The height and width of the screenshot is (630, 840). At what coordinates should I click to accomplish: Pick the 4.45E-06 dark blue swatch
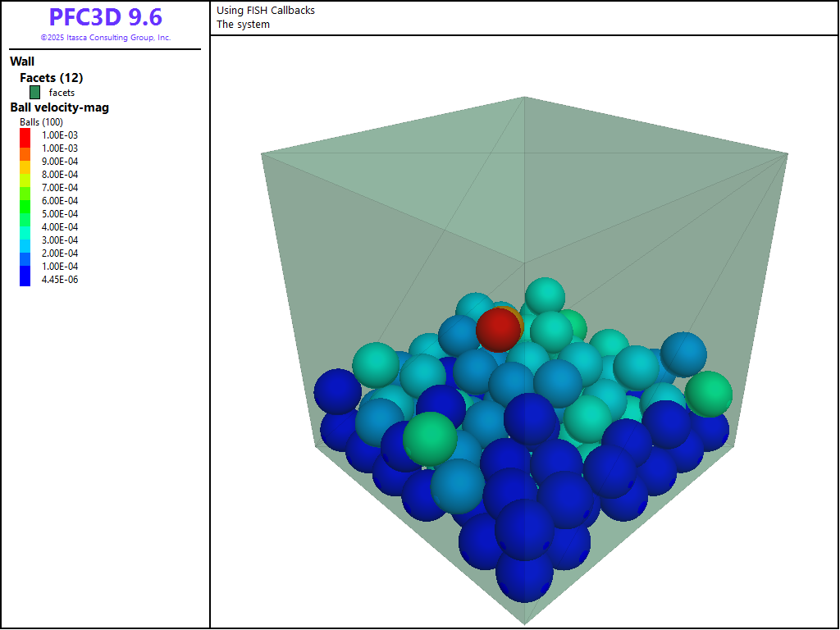click(25, 280)
